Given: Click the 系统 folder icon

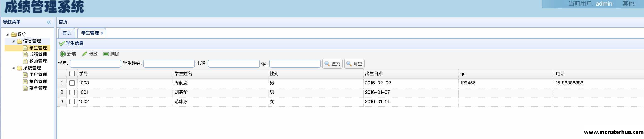Looking at the screenshot, I should (x=14, y=34).
